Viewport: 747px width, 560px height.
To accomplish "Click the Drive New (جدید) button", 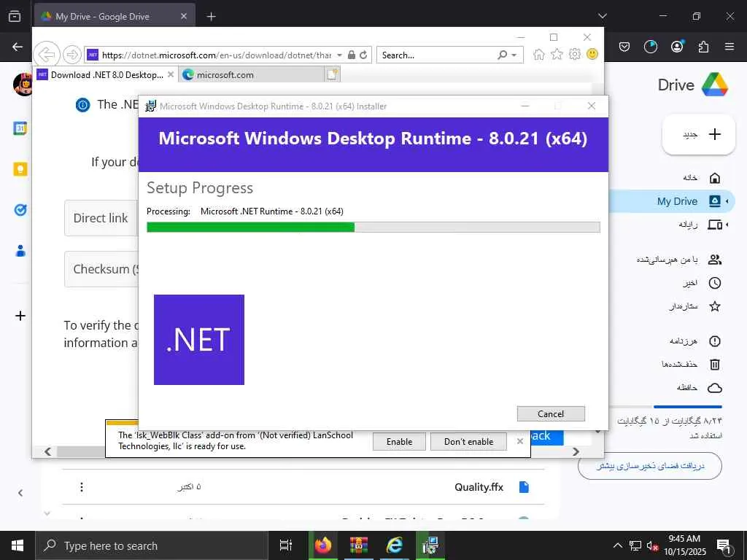I will (699, 135).
